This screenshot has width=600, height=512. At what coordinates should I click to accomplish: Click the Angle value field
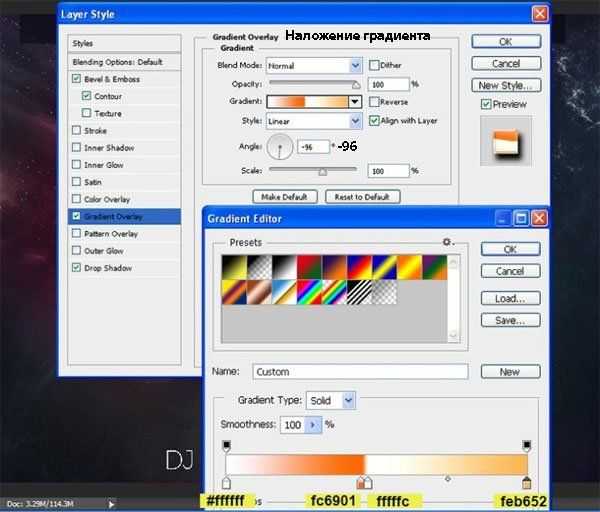(313, 147)
